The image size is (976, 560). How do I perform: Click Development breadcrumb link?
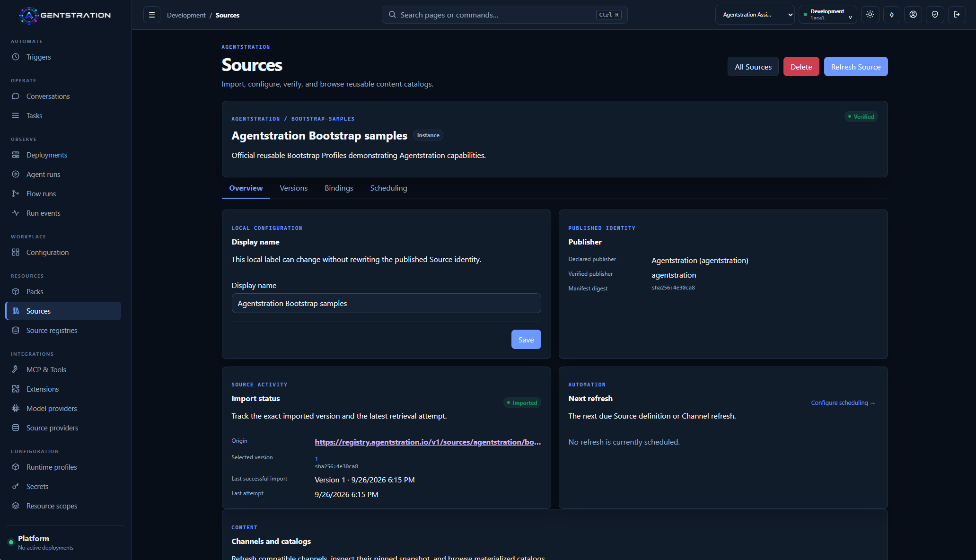pos(186,15)
